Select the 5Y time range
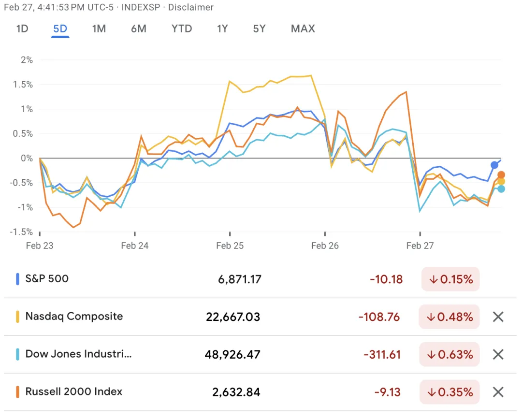The width and height of the screenshot is (522, 420). pyautogui.click(x=259, y=29)
